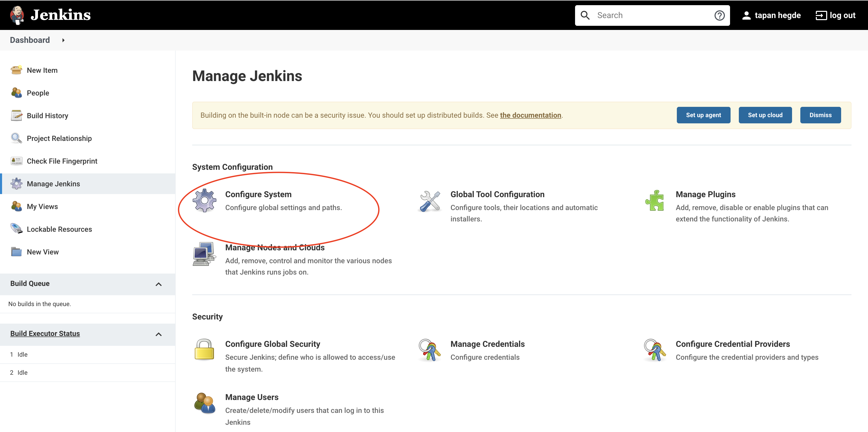Click the Project Relationship magnifier icon
The width and height of the screenshot is (868, 432).
tap(16, 138)
